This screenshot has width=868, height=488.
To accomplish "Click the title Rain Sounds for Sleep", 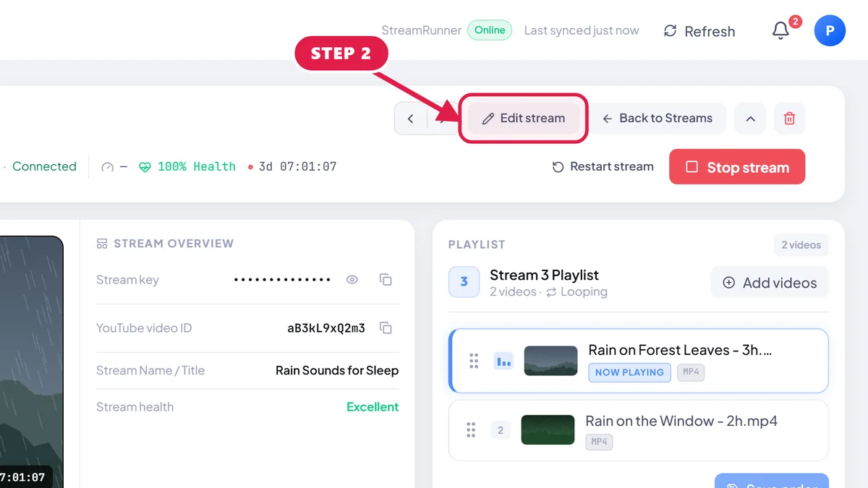I will point(337,370).
